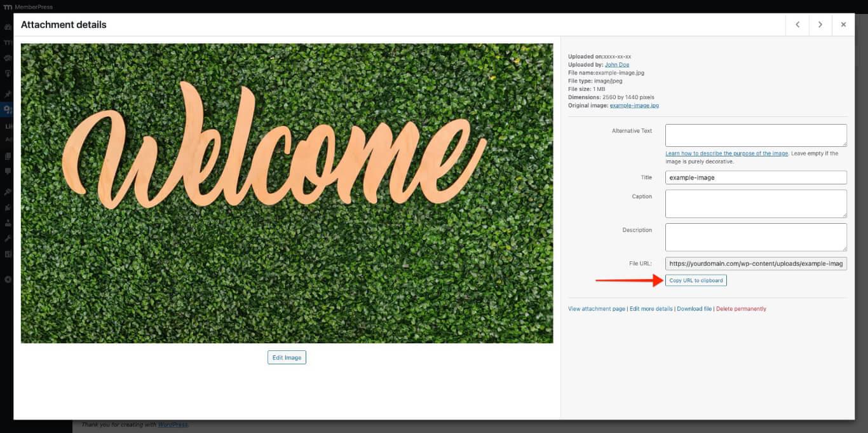The image size is (868, 433).
Task: Open the image editor with Edit Image
Action: point(287,357)
